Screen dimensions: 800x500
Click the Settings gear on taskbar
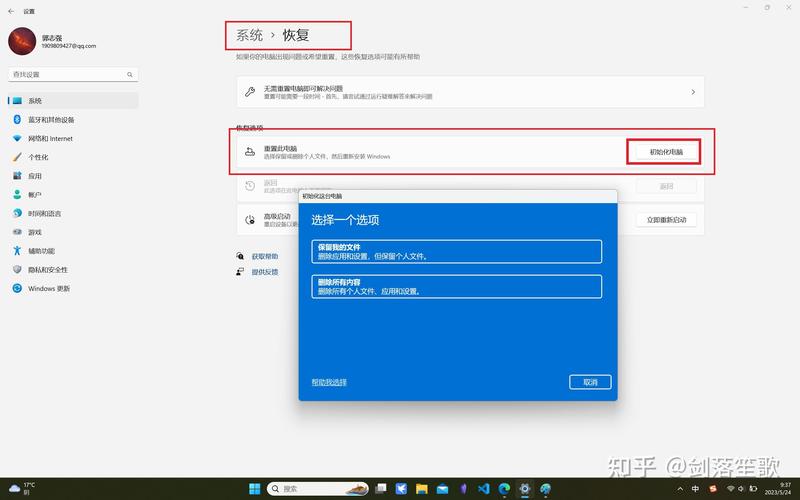524,489
